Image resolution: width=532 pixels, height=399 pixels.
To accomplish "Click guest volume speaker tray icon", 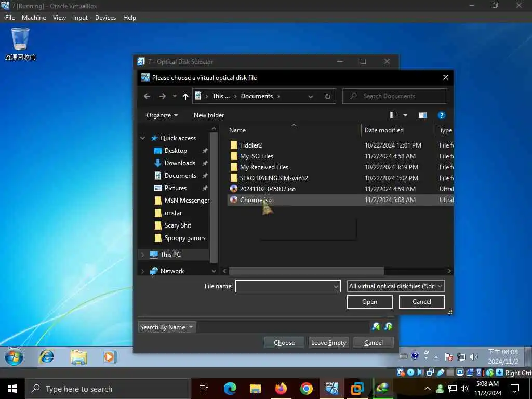I will coord(474,357).
